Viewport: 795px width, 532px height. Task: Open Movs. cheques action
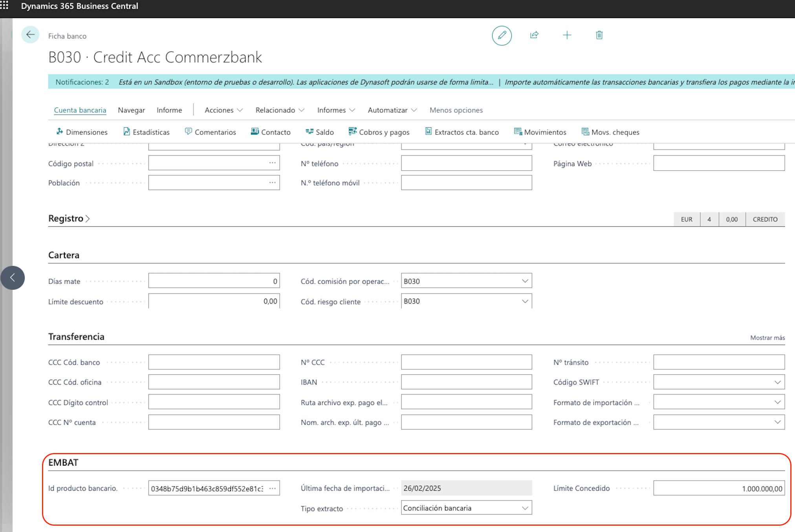tap(610, 132)
